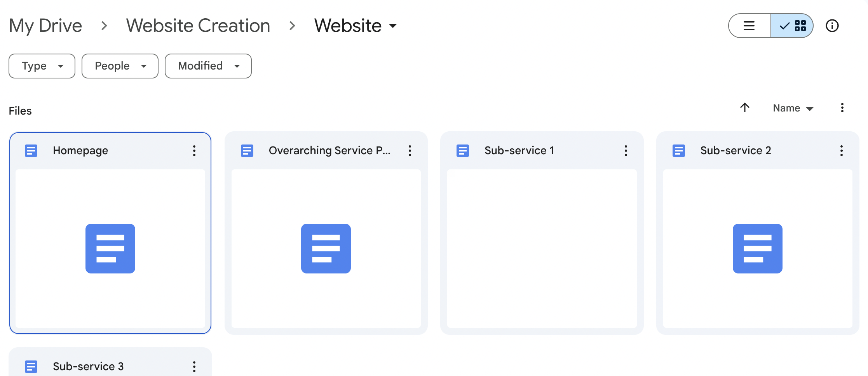The image size is (868, 376).
Task: Click the Docs icon beside Sub-service 2 title
Action: click(679, 151)
